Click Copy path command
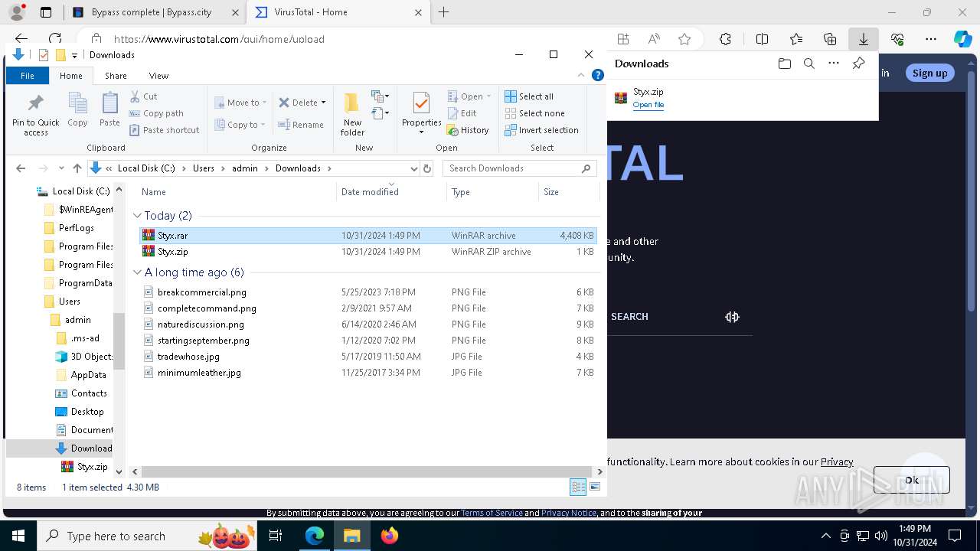This screenshot has width=980, height=551. coord(157,113)
